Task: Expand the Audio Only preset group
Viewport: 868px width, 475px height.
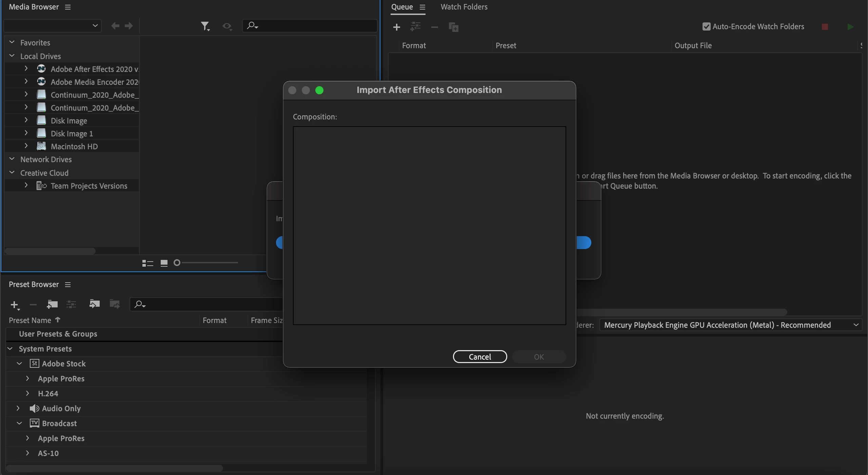Action: (x=18, y=408)
